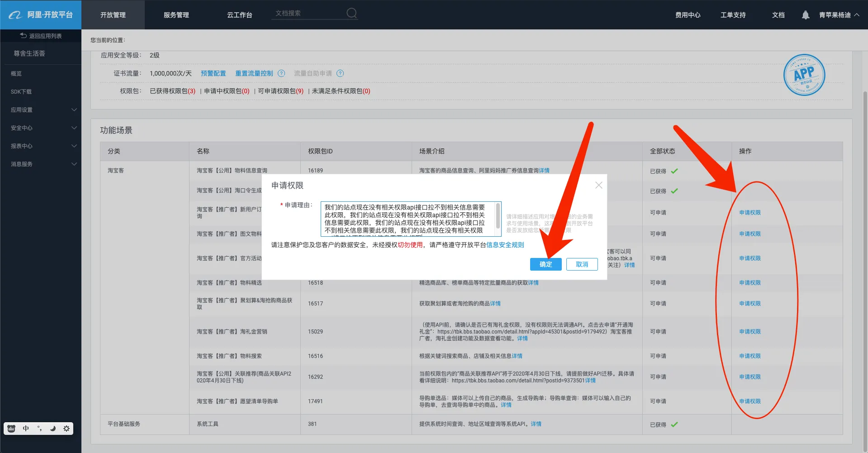The width and height of the screenshot is (868, 453).
Task: Select SDK下载 in the sidebar
Action: [21, 92]
